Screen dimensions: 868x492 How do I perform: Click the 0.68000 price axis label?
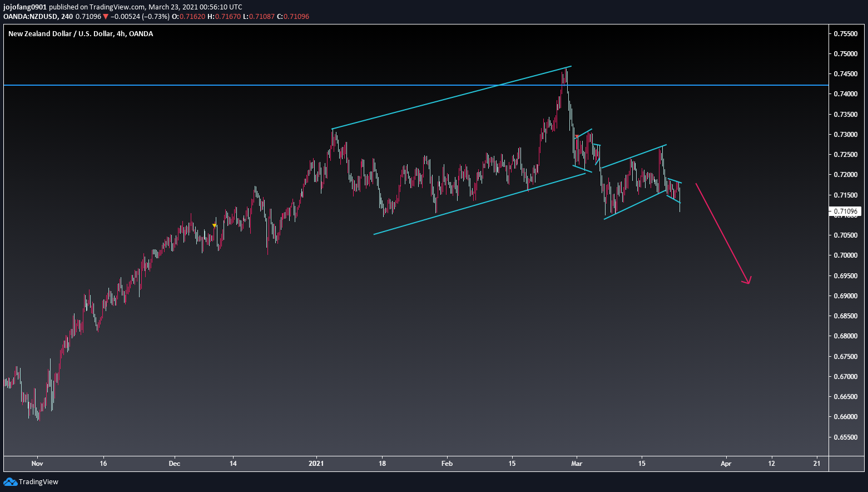coord(845,336)
